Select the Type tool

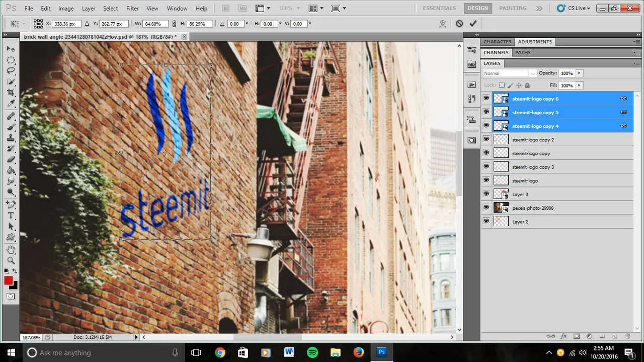tap(11, 216)
